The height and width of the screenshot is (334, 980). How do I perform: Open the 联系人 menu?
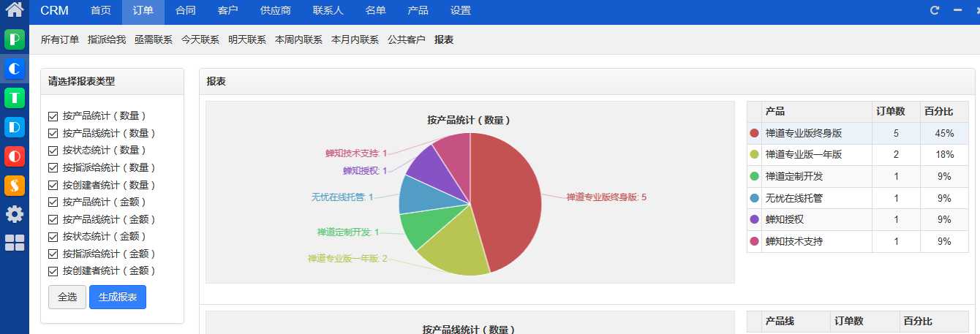(x=328, y=11)
